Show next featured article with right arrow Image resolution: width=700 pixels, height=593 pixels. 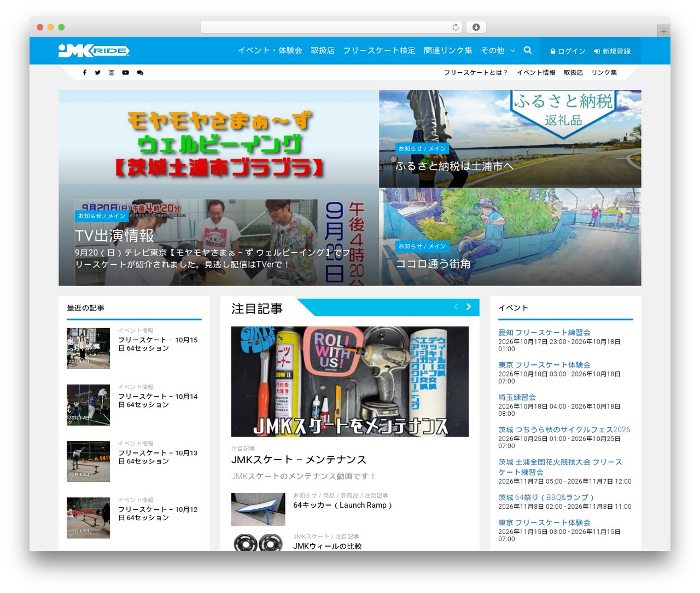coord(469,307)
